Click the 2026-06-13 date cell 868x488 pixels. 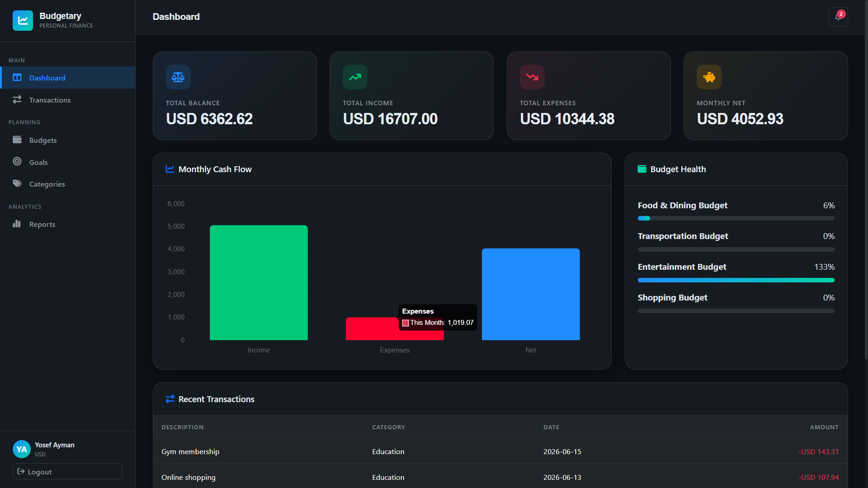(562, 477)
